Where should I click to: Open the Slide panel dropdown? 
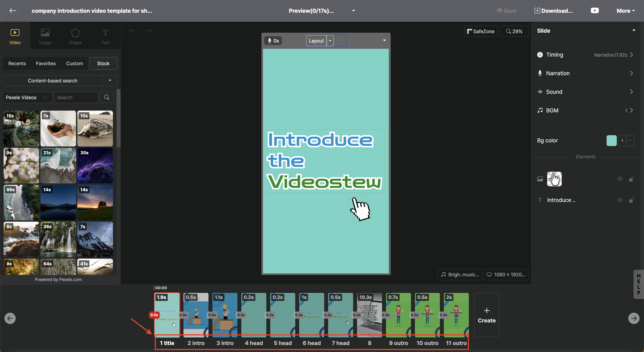[x=634, y=30]
